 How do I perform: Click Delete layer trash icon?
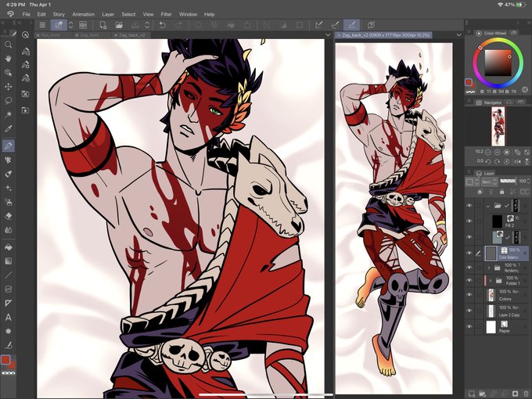pyautogui.click(x=527, y=394)
